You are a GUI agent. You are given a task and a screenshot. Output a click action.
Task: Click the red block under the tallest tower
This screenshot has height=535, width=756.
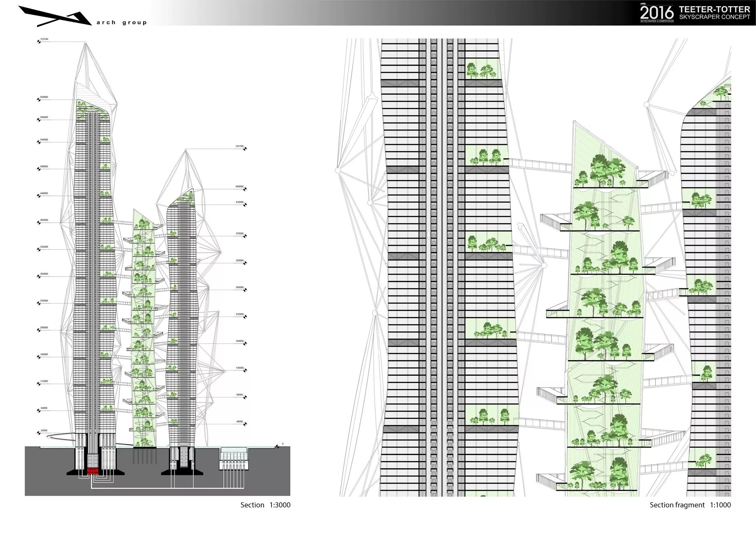tap(93, 471)
